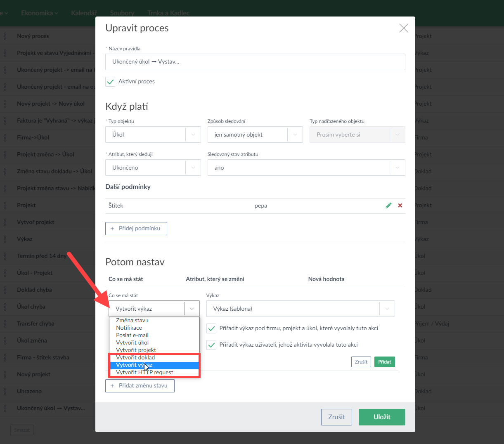Screen dimensions: 504x444
Task: Toggle Přiřadit výkaz pod firmu, projekt a úkol checkbox
Action: 211,328
